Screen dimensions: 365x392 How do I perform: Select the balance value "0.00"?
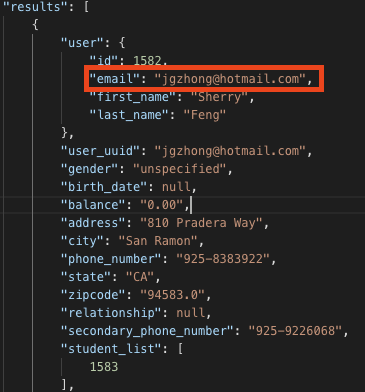(162, 205)
